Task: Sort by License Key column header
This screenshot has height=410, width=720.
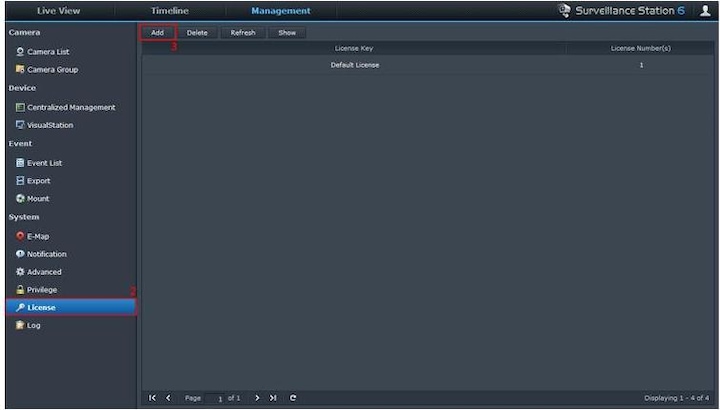Action: pos(354,48)
